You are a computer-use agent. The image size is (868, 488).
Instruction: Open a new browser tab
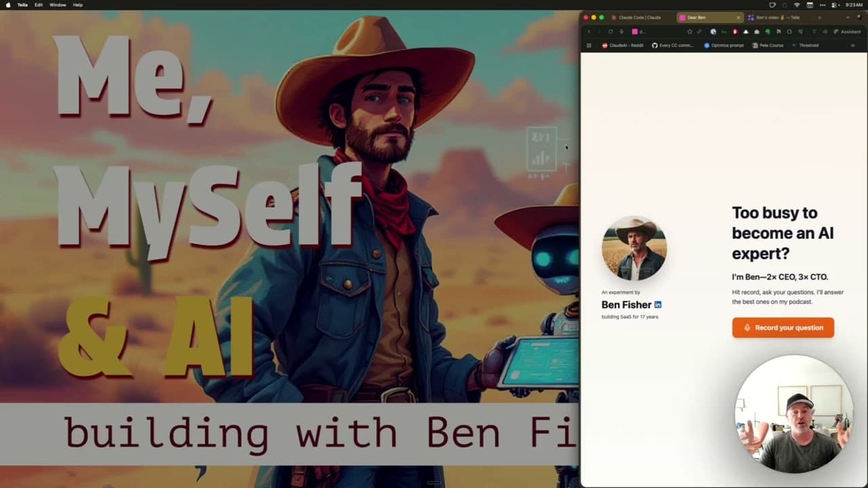[x=819, y=18]
